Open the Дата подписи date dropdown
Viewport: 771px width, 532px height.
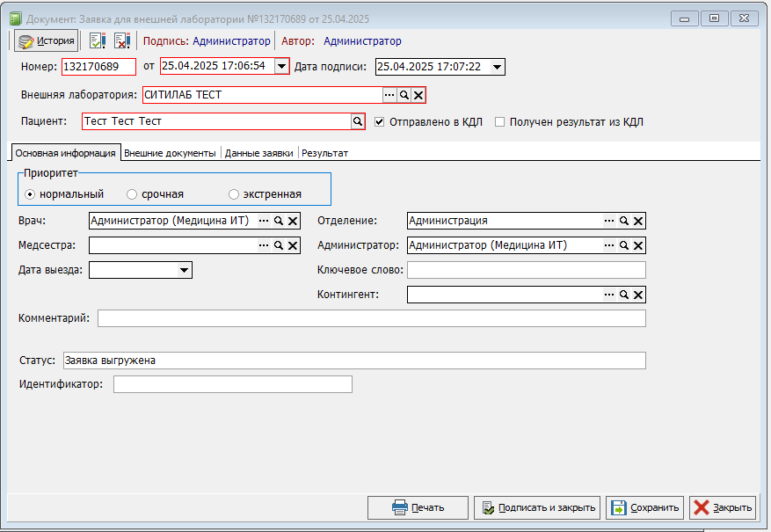click(497, 67)
